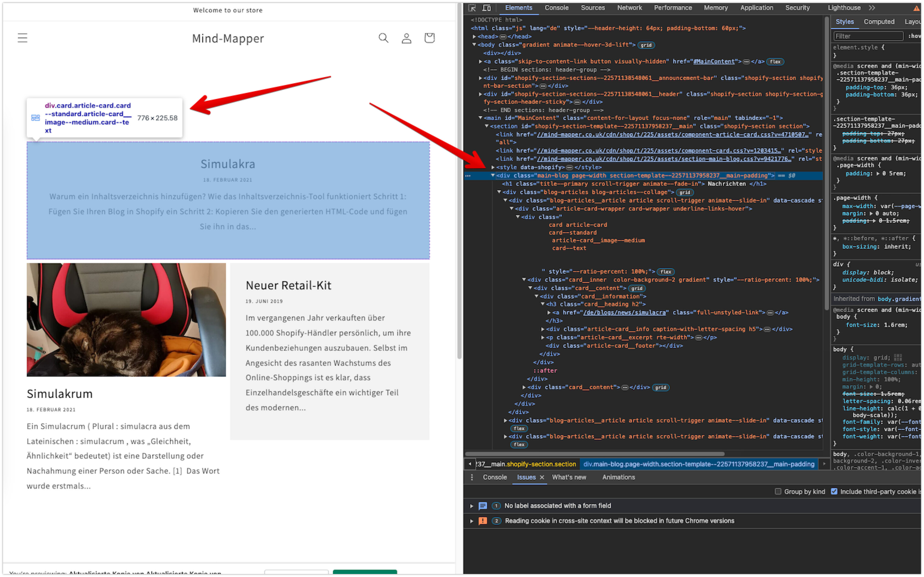Open the drawer three-dot menu

coord(472,477)
